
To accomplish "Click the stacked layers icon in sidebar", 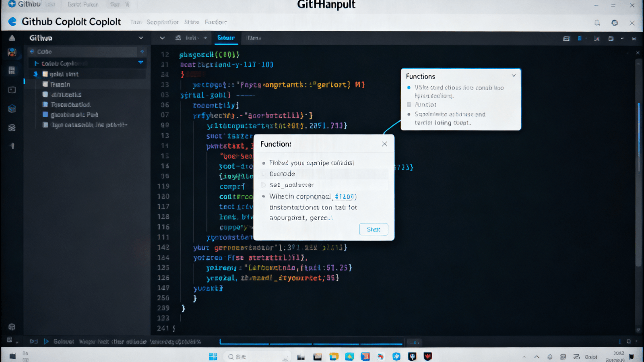I will [12, 128].
